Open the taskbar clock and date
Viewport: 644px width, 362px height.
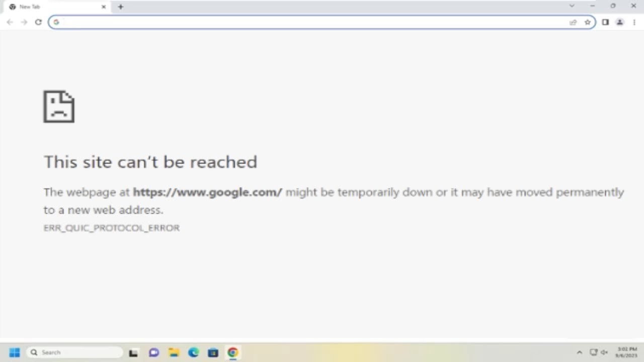(x=627, y=352)
